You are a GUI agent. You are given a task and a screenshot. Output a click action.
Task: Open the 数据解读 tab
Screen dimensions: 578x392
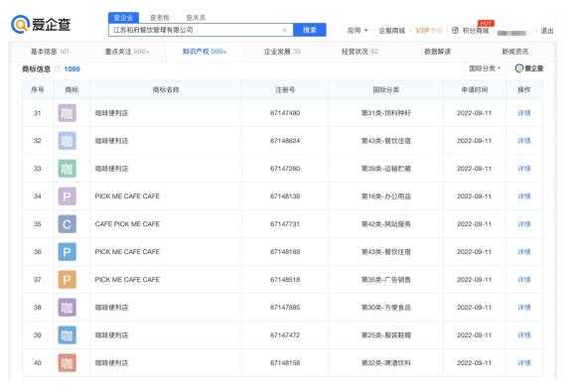pyautogui.click(x=438, y=52)
